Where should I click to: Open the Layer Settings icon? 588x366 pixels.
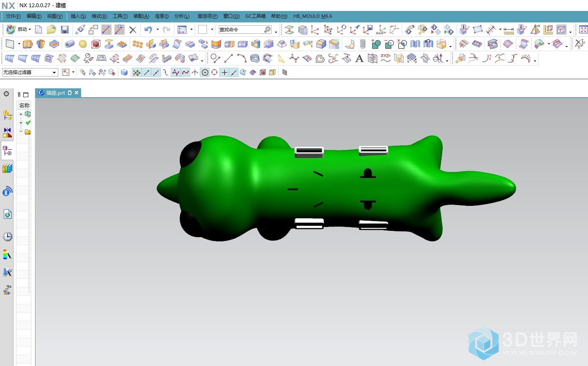302,30
